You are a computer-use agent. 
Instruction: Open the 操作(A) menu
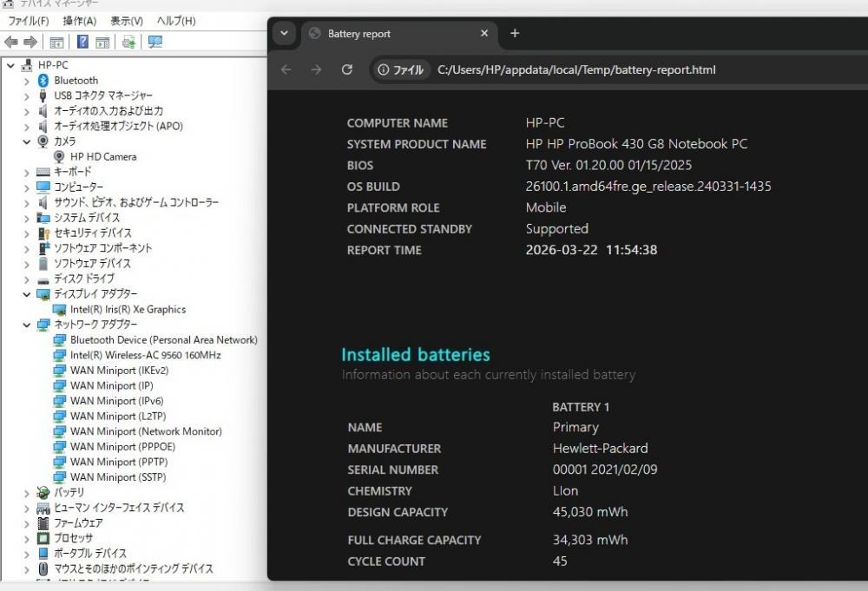click(x=80, y=21)
